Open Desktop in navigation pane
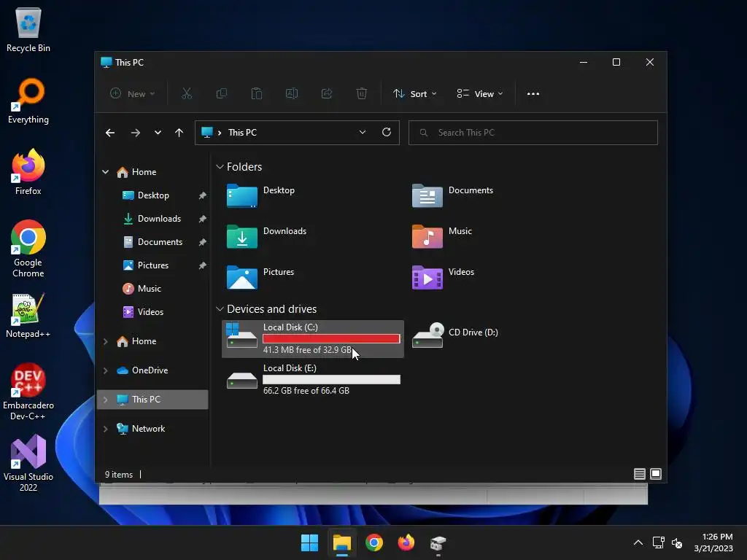The height and width of the screenshot is (560, 747). coord(152,195)
